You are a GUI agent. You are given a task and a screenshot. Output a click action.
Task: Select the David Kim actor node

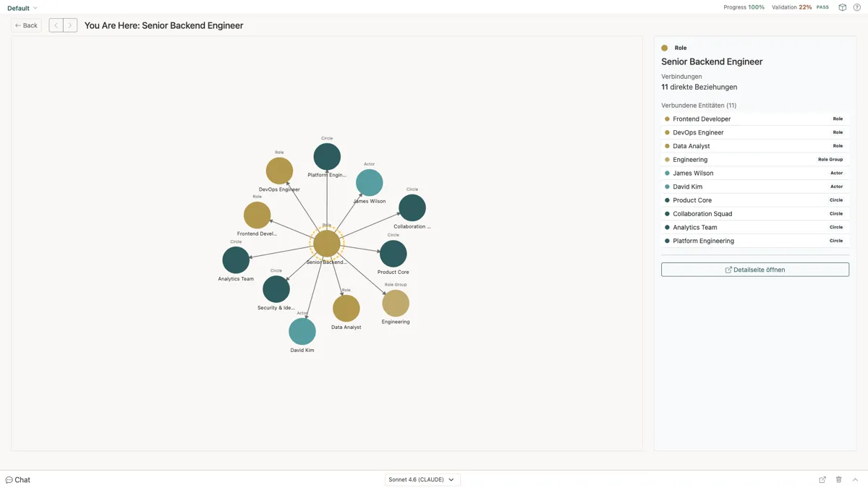coord(302,332)
